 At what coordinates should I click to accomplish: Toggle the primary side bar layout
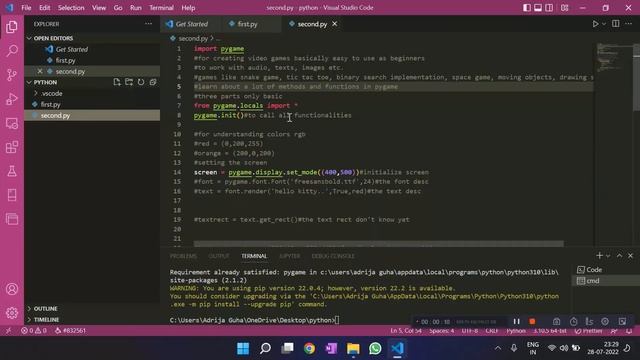pyautogui.click(x=527, y=8)
